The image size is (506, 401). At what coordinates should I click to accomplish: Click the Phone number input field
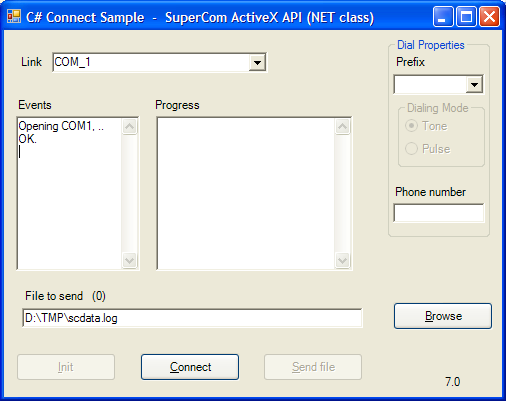tap(439, 213)
